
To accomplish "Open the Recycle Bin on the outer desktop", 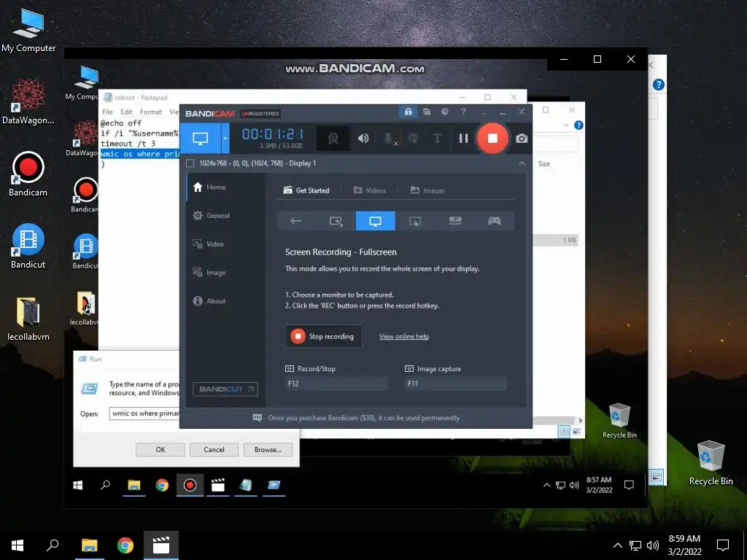I will click(x=711, y=463).
